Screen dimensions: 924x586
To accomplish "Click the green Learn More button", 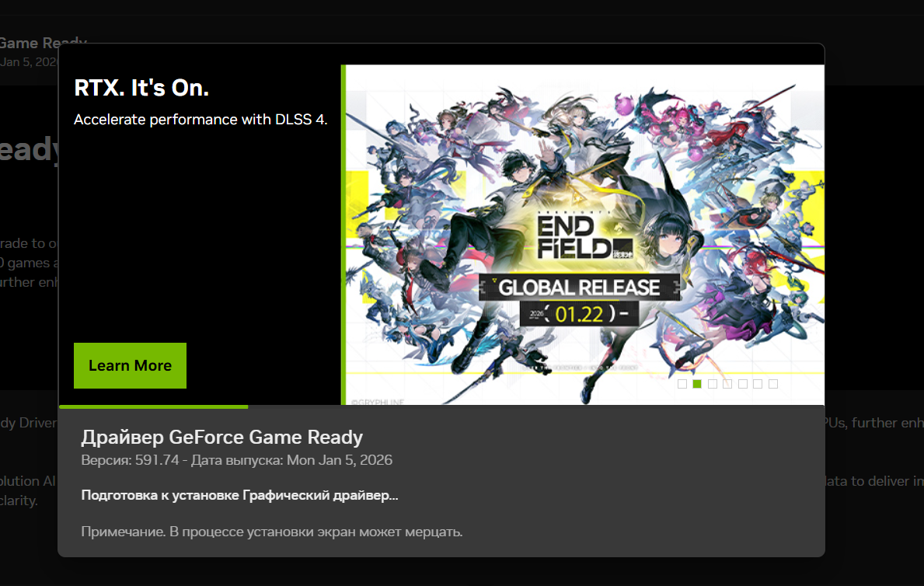I will [131, 365].
